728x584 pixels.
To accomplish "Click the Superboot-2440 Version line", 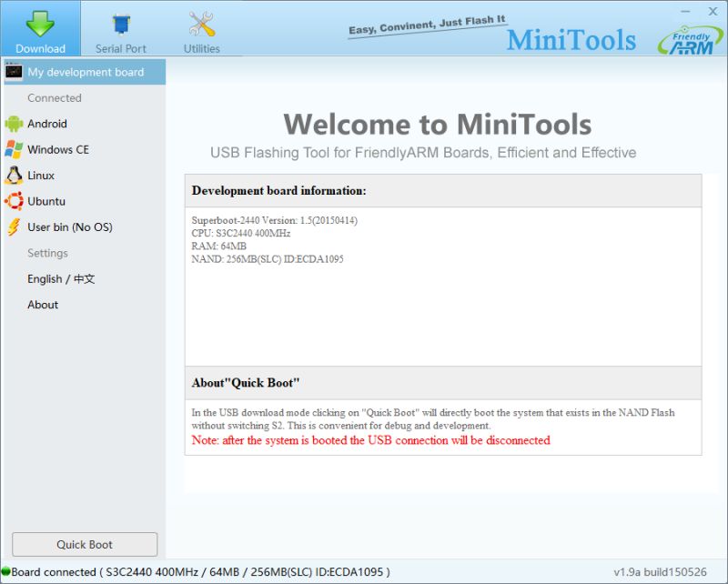I will pyautogui.click(x=275, y=220).
